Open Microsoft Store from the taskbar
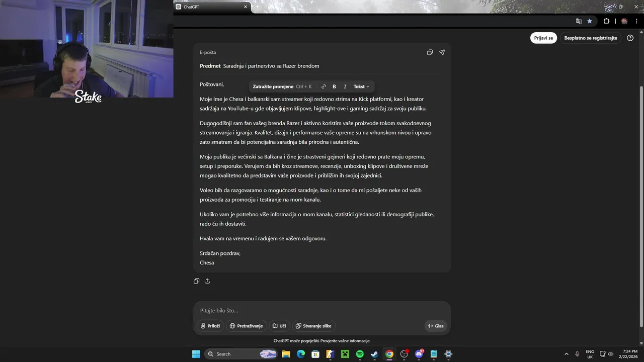 click(x=315, y=354)
